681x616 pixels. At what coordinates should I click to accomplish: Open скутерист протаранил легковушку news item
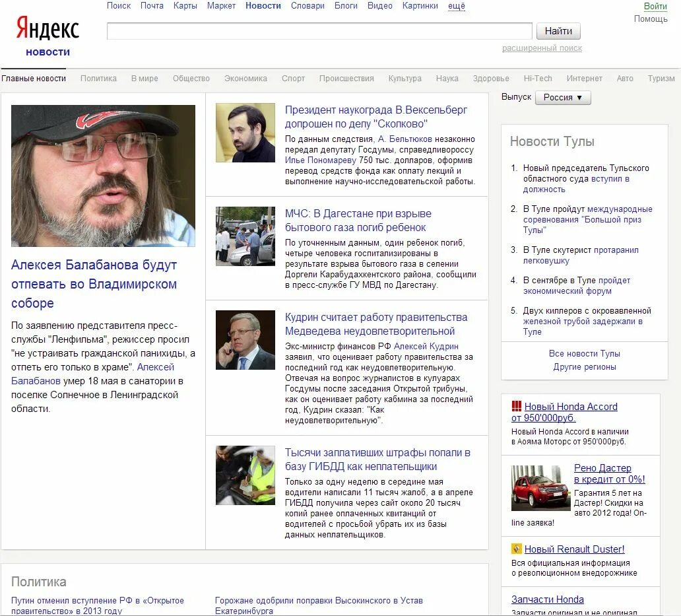point(581,256)
